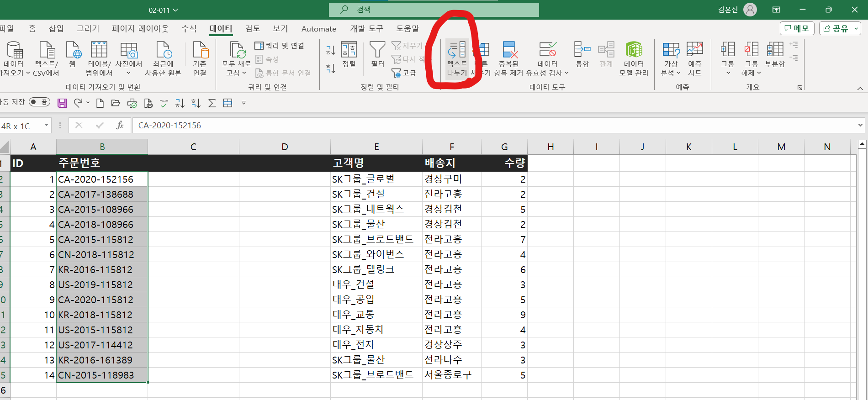Click inside the 검색 search box
This screenshot has height=400, width=868.
tap(434, 10)
